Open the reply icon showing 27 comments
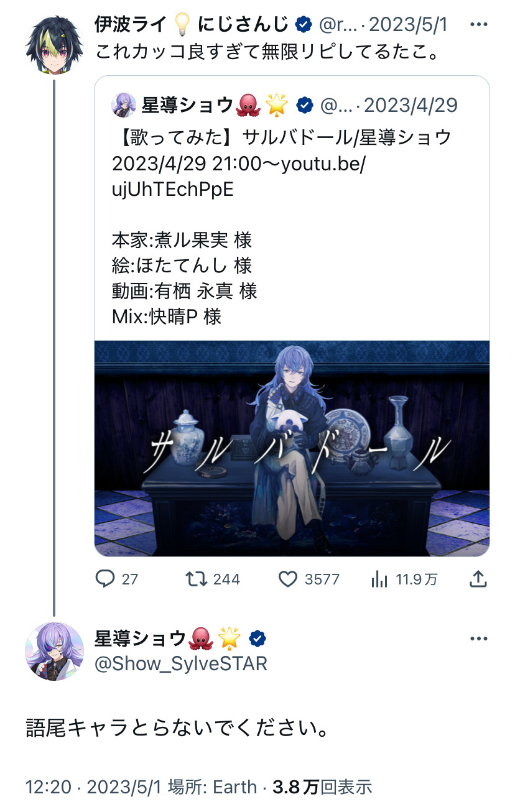The width and height of the screenshot is (515, 812). click(105, 579)
